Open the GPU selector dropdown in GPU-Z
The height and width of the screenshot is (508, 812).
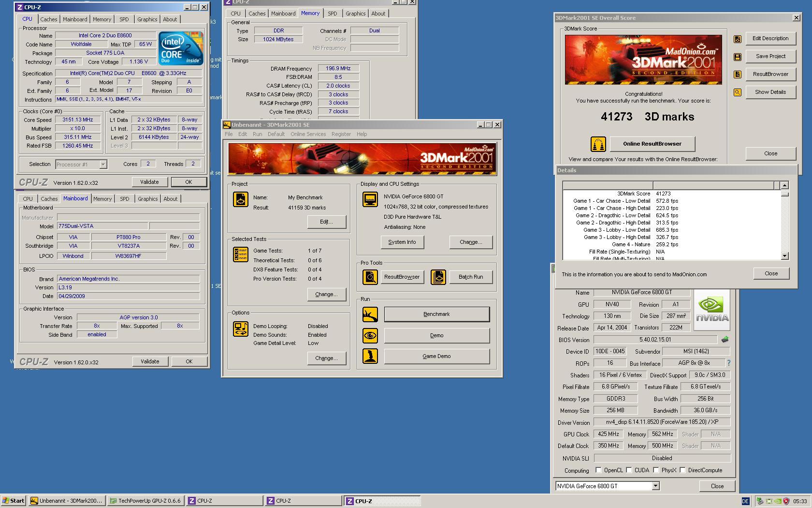(x=655, y=486)
